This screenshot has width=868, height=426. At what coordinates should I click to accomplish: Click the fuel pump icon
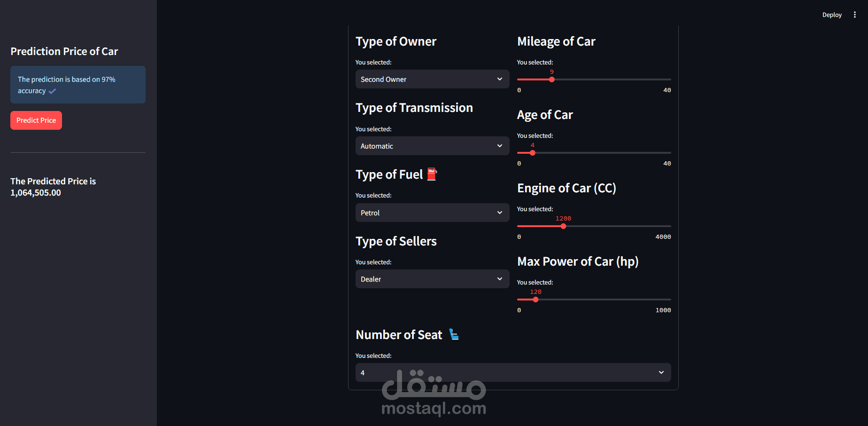click(432, 174)
